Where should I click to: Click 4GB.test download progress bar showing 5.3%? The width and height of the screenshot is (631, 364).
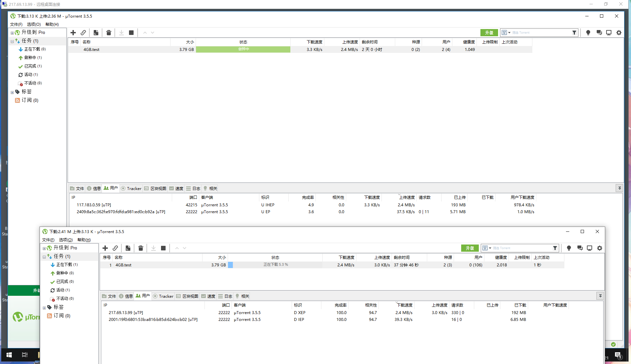point(276,265)
